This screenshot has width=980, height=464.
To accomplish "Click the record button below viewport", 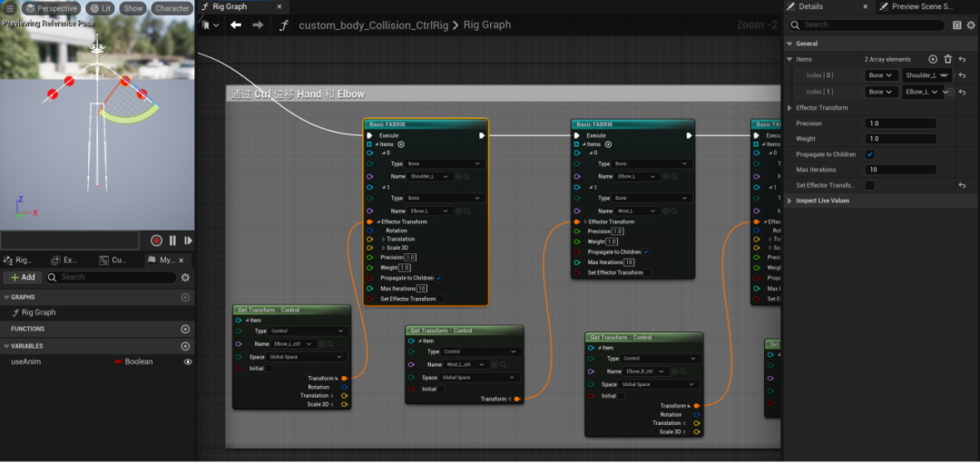I will [156, 241].
